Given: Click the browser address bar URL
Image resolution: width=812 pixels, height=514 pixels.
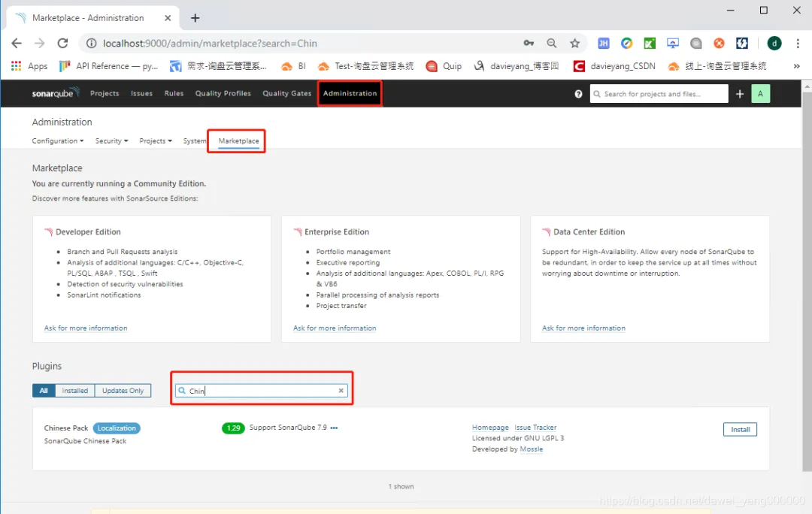Looking at the screenshot, I should click(210, 44).
